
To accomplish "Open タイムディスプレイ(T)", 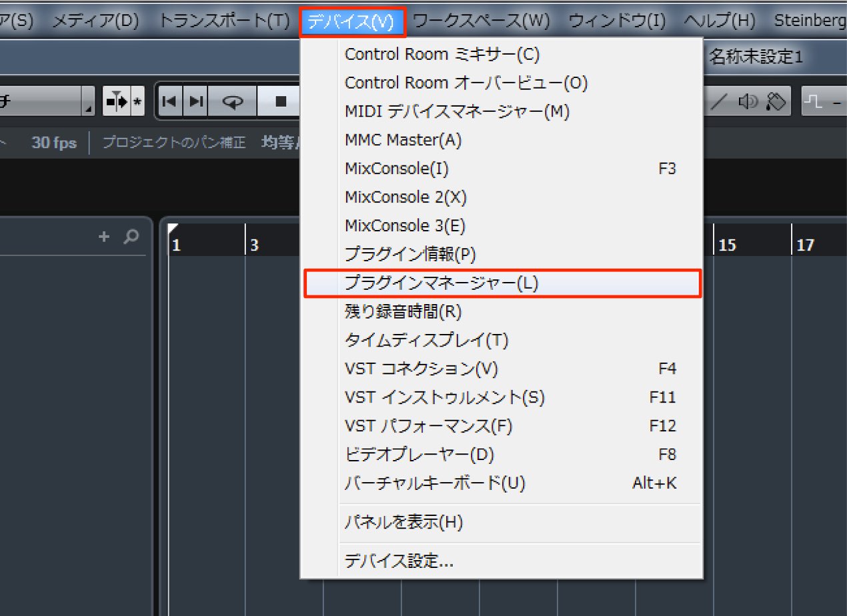I will [x=502, y=340].
